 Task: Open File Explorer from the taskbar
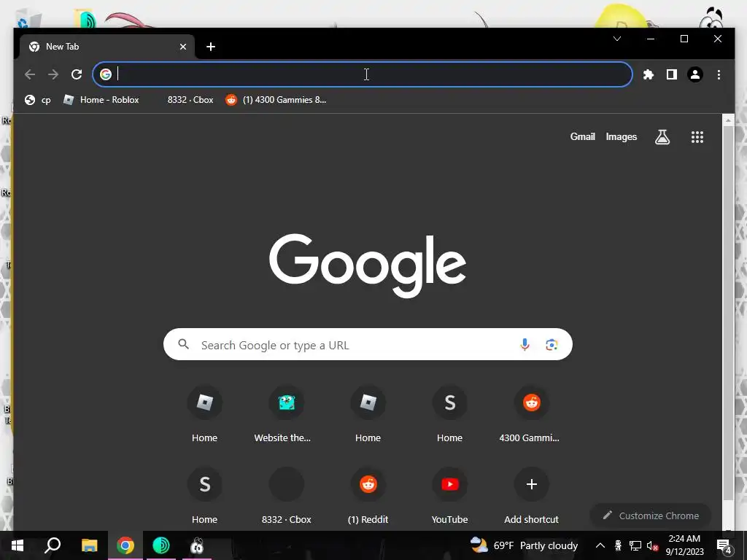point(89,545)
